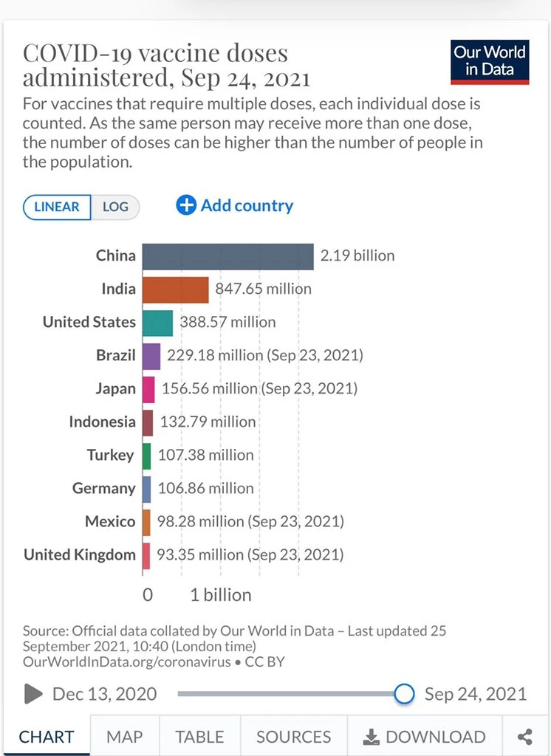Click the Sep 24, 2021 end date

[476, 694]
